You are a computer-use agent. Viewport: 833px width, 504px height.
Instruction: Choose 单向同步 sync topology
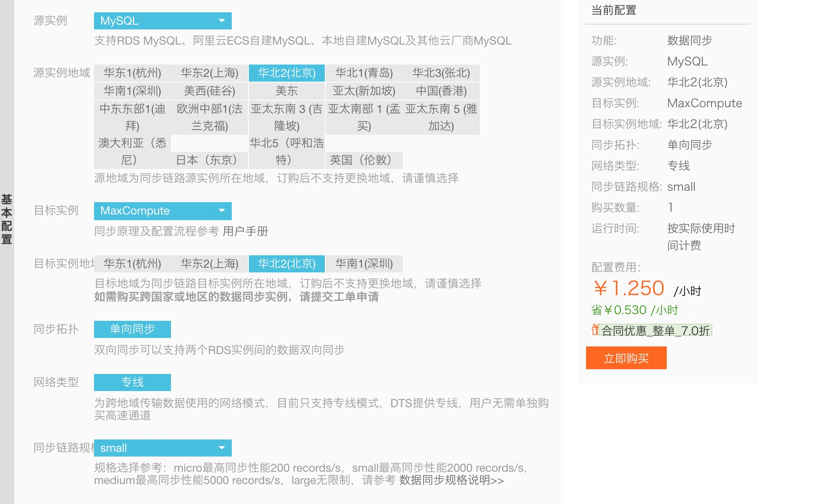(133, 329)
